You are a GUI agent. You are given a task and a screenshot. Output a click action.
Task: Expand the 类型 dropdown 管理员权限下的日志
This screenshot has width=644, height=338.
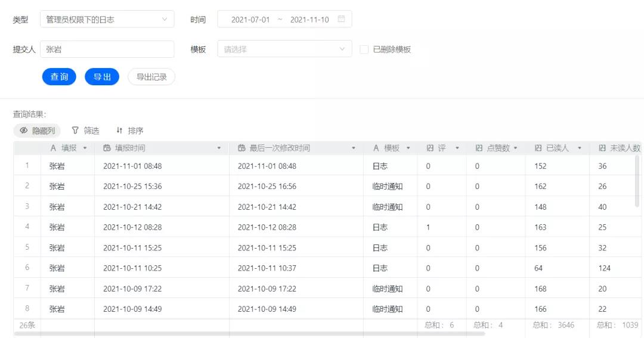point(107,19)
